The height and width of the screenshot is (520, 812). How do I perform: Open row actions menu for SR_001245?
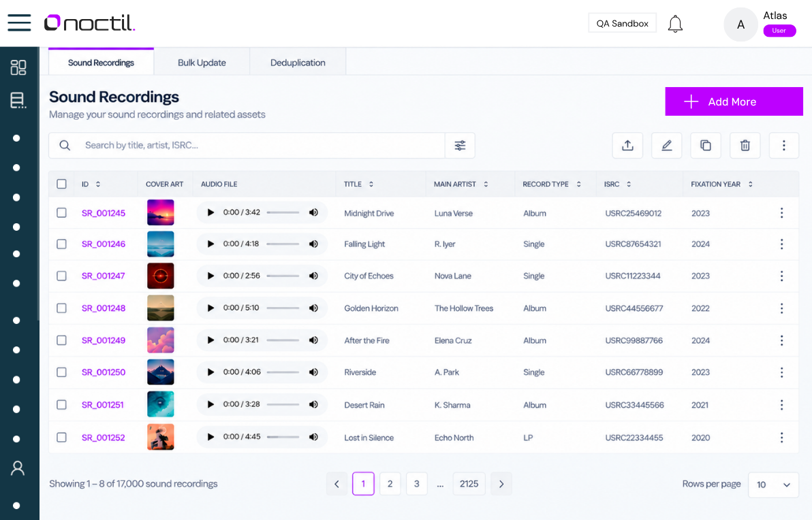(781, 212)
